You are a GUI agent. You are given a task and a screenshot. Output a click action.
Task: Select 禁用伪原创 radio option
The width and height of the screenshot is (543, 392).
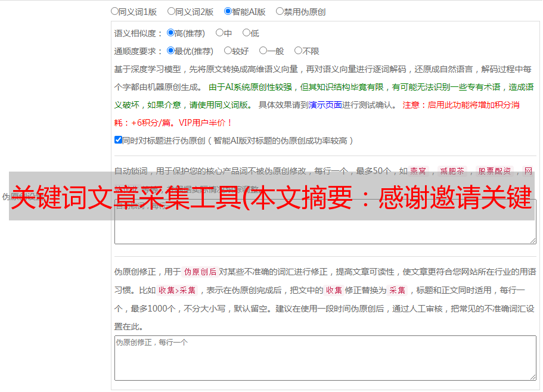tap(280, 11)
